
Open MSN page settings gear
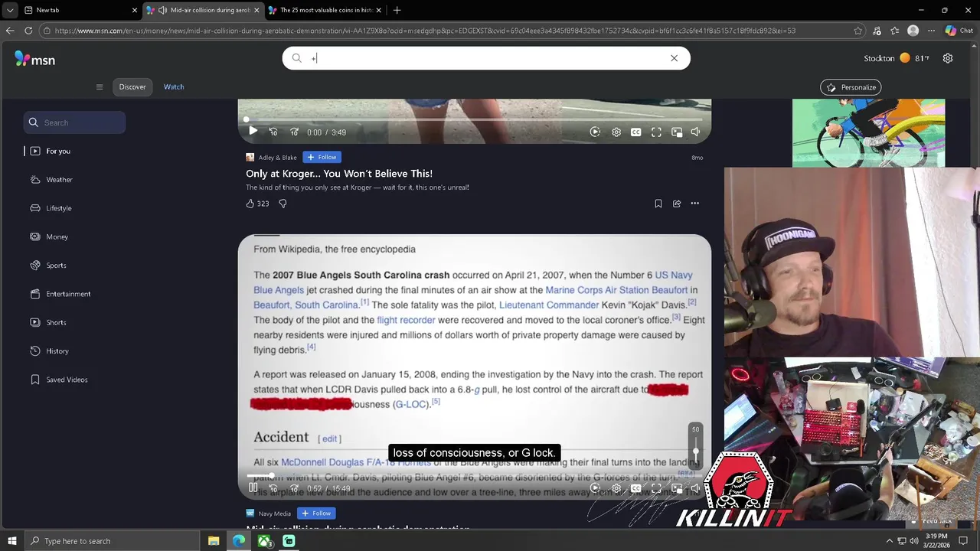pyautogui.click(x=948, y=58)
